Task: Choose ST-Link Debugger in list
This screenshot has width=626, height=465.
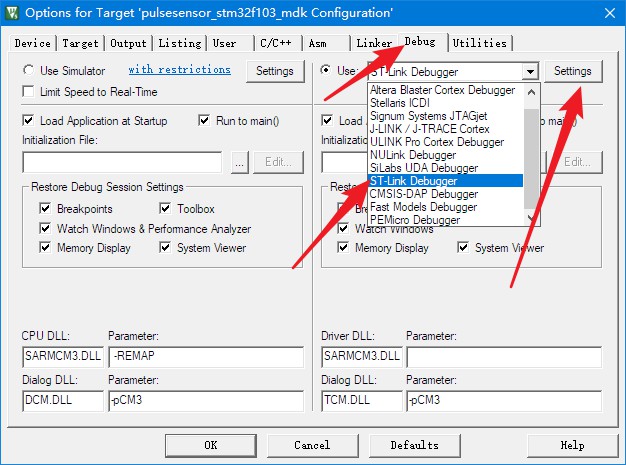Action: 445,181
